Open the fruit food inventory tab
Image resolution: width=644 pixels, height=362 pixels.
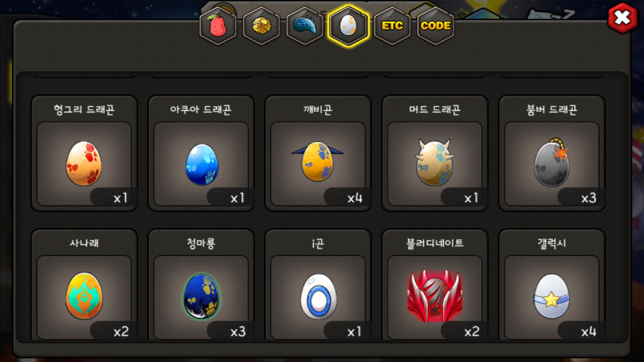[x=218, y=26]
